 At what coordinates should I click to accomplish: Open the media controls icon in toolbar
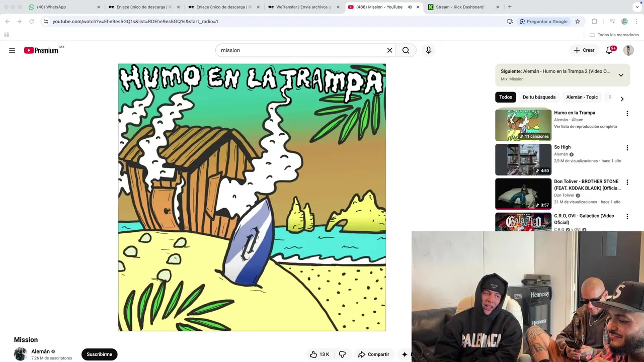point(612,22)
